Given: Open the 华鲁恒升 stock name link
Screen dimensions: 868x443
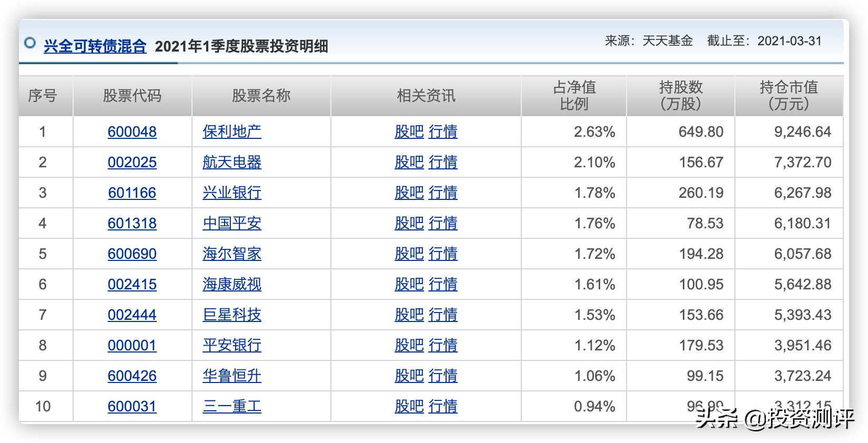Looking at the screenshot, I should point(232,376).
